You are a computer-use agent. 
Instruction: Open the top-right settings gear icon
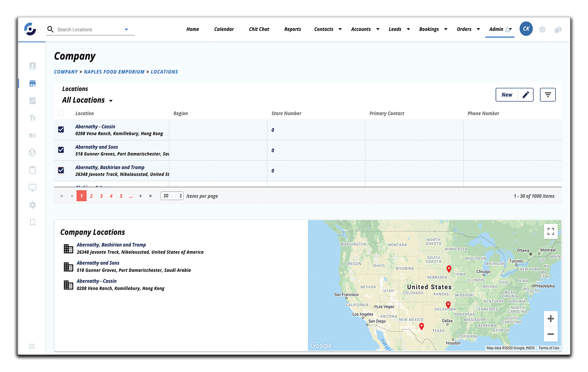coord(542,30)
